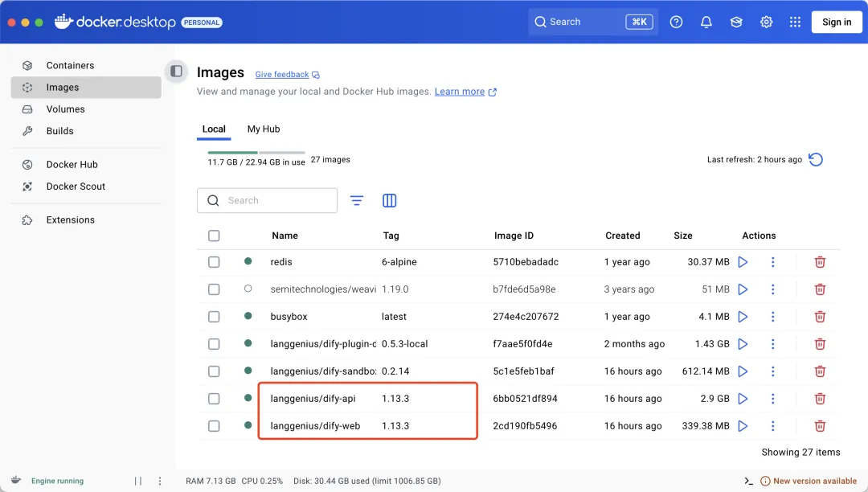Run the redis image

(x=743, y=262)
